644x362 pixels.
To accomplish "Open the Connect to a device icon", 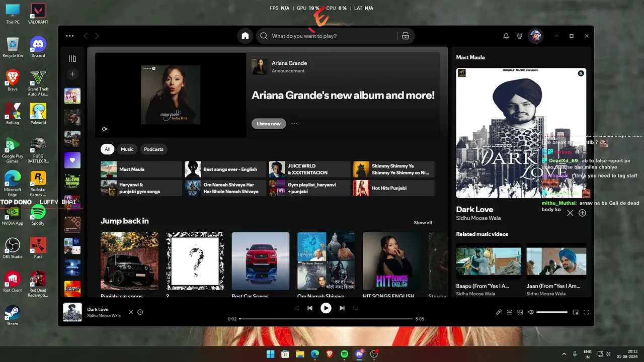I will [520, 312].
